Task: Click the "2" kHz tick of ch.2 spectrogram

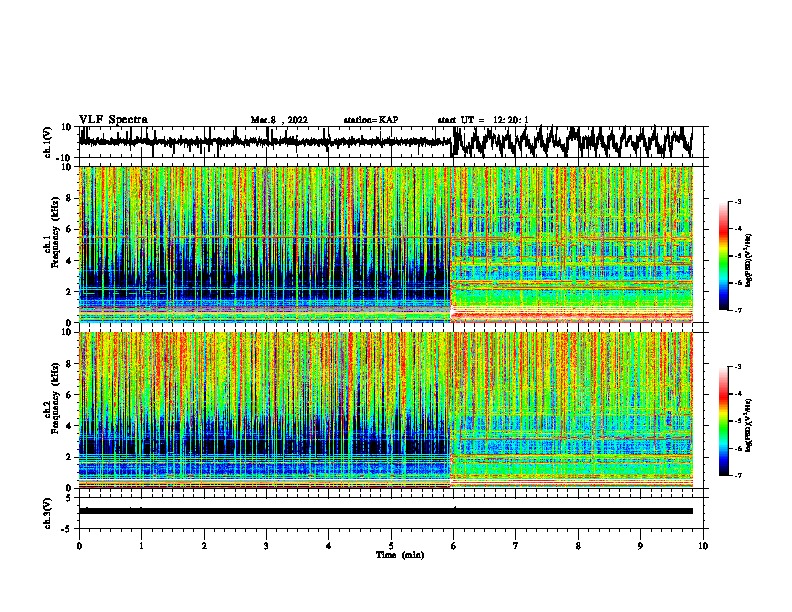Action: 69,457
